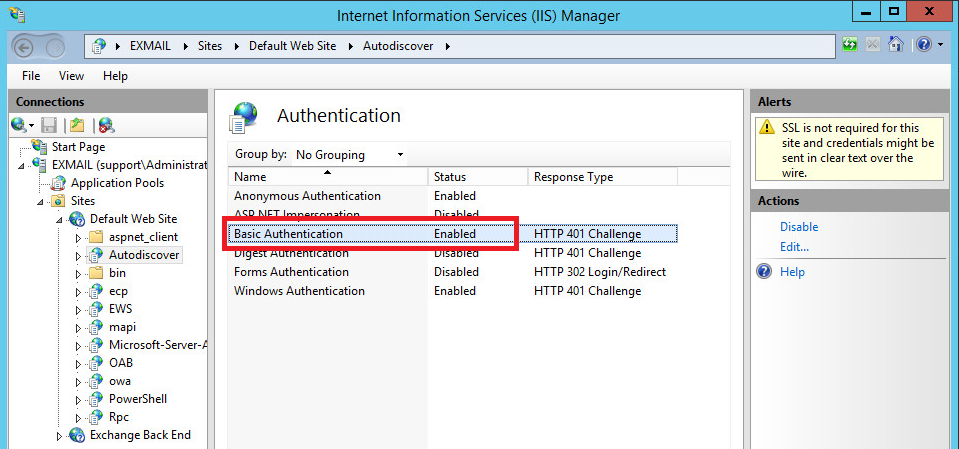This screenshot has height=449, width=959.
Task: Click the OAB application icon
Action: click(97, 363)
